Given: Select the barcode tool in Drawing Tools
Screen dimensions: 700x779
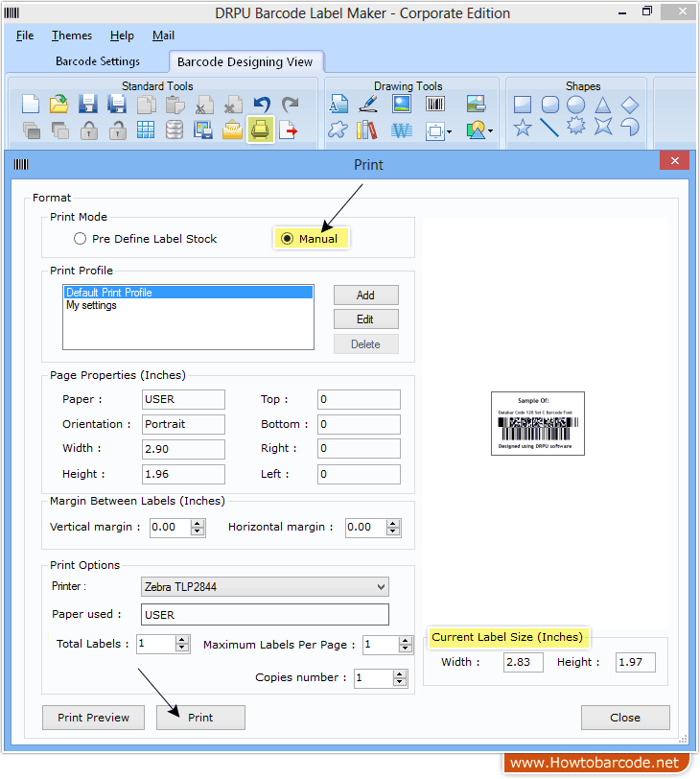Looking at the screenshot, I should 435,104.
